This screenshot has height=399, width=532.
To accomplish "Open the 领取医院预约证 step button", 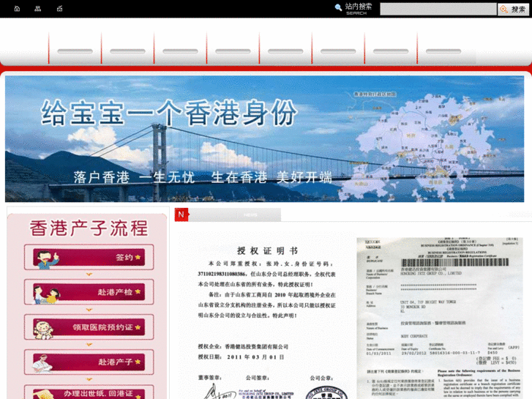I will (x=89, y=327).
